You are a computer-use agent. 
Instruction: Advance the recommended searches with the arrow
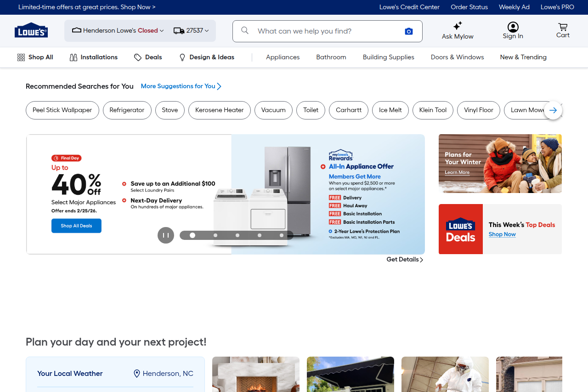(553, 110)
